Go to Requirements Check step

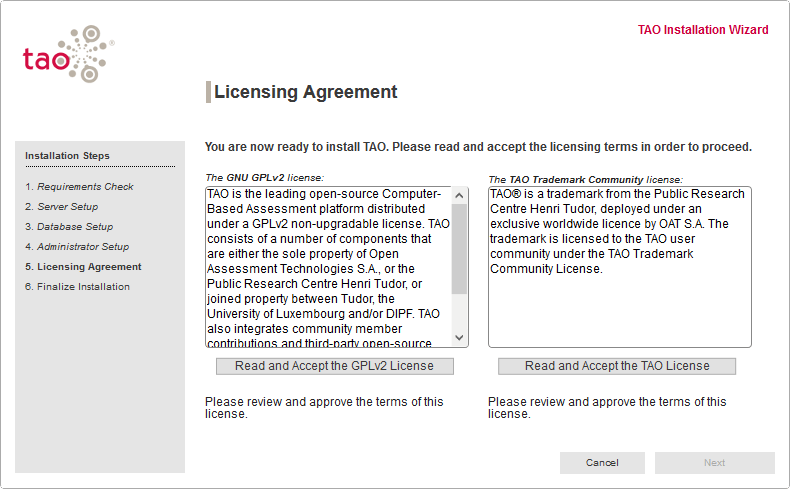(80, 187)
